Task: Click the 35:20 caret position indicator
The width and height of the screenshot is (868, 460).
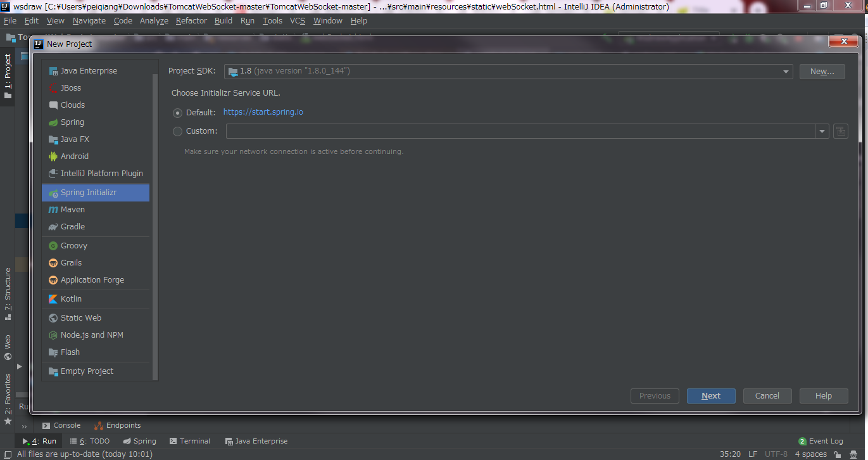Action: pyautogui.click(x=730, y=454)
